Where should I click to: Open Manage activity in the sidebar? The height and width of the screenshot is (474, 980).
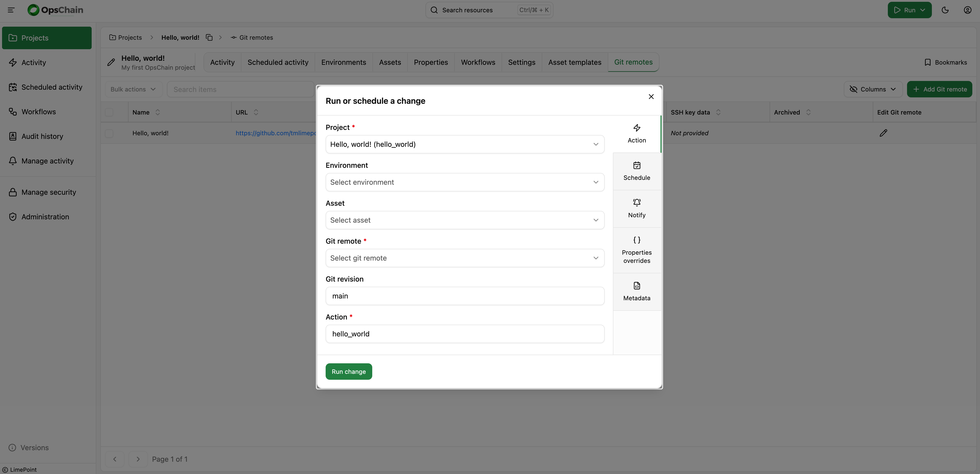(x=47, y=161)
